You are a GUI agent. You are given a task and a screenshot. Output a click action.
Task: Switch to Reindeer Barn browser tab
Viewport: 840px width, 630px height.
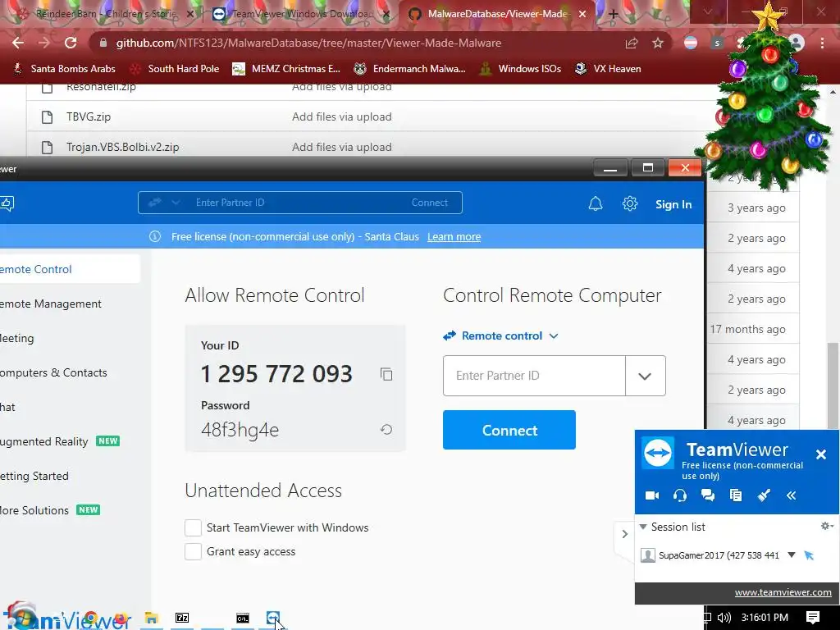tap(103, 14)
